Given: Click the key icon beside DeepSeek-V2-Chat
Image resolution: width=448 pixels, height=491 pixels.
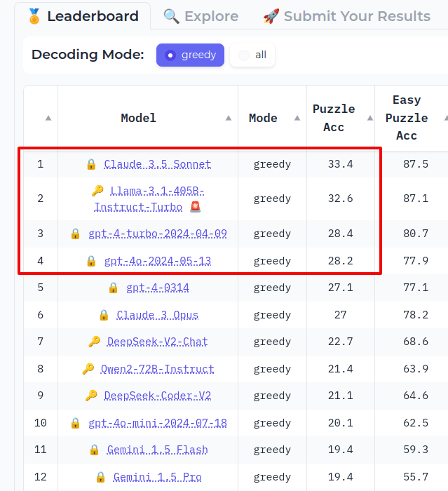Looking at the screenshot, I should click(94, 342).
